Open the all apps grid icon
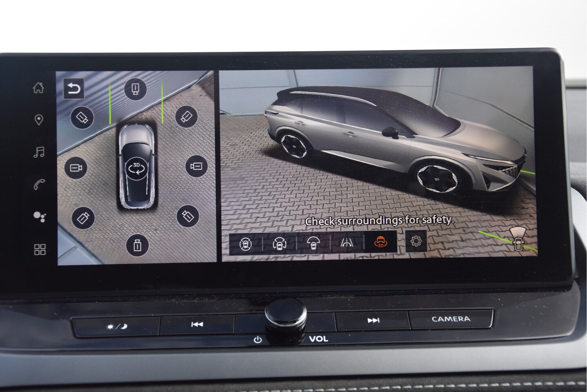Image resolution: width=587 pixels, height=392 pixels. [x=40, y=249]
